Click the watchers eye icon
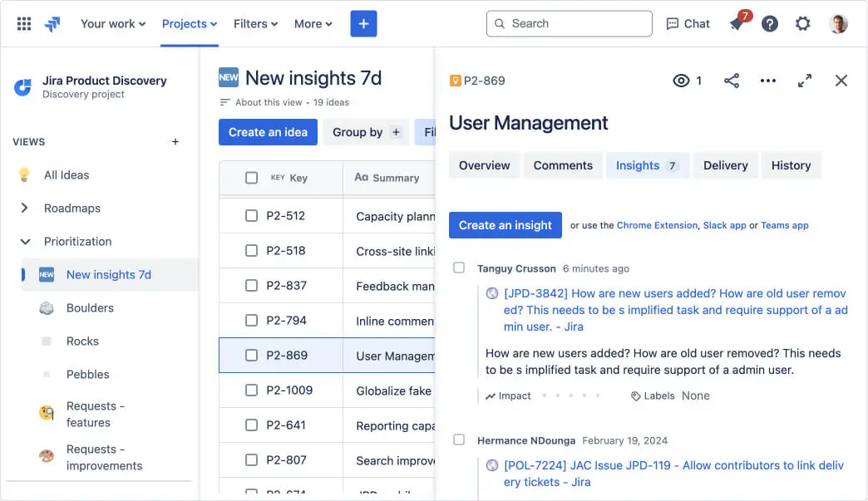 (681, 81)
